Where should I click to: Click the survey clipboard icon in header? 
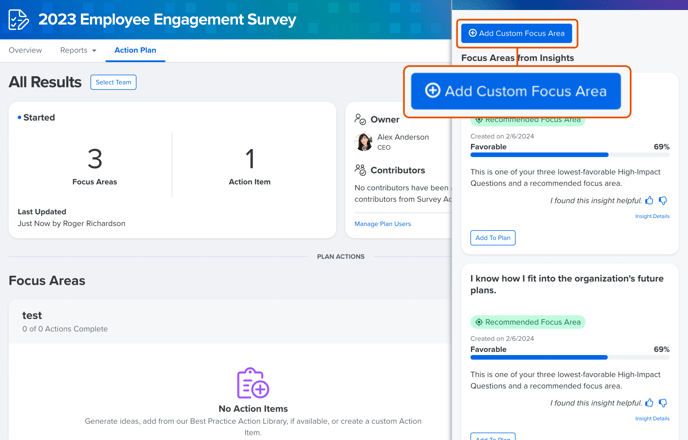coord(18,20)
